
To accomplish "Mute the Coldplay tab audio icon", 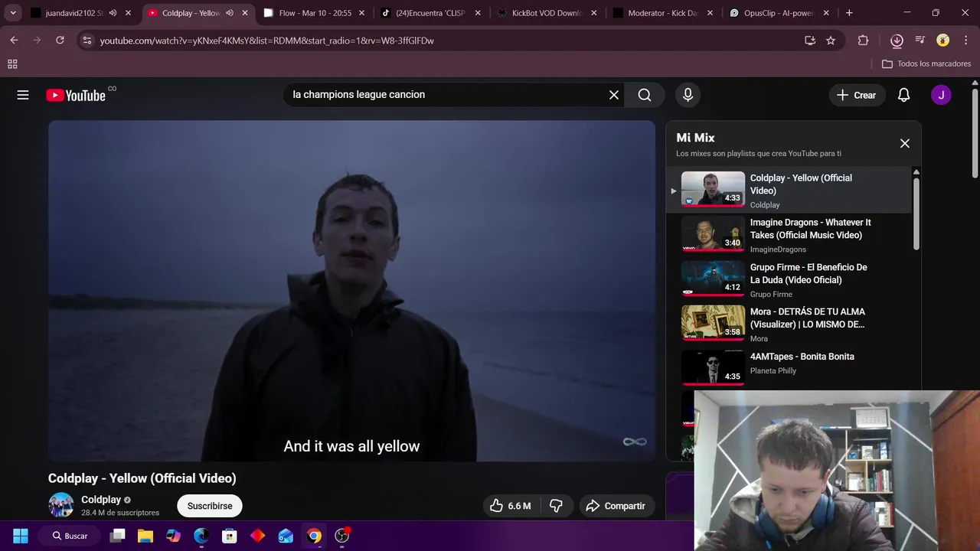I will pyautogui.click(x=229, y=13).
